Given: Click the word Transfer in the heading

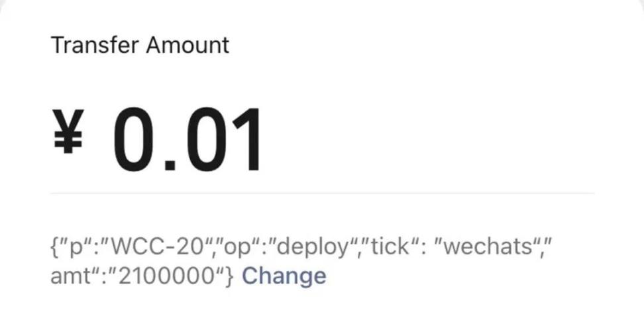Looking at the screenshot, I should click(95, 45).
